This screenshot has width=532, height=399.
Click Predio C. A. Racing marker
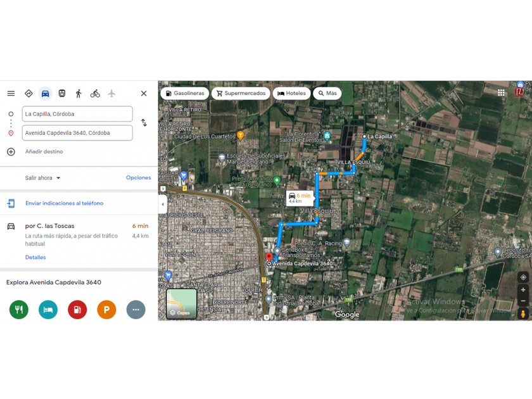[x=346, y=242]
